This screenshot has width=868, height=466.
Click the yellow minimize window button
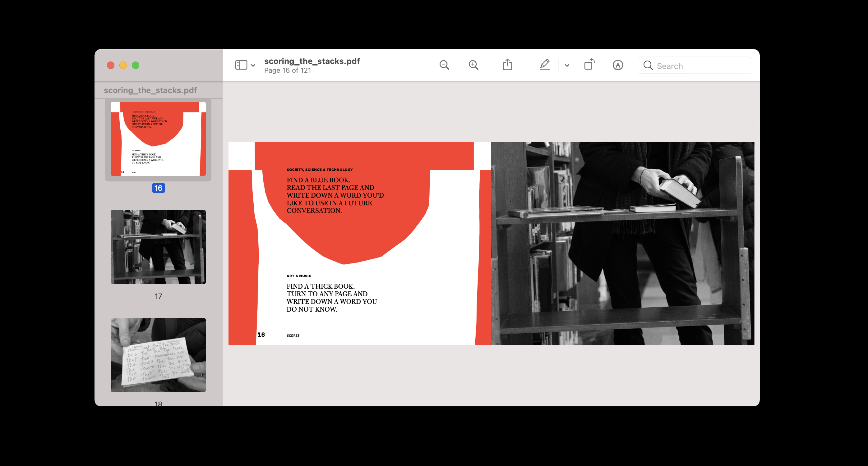[x=123, y=65]
